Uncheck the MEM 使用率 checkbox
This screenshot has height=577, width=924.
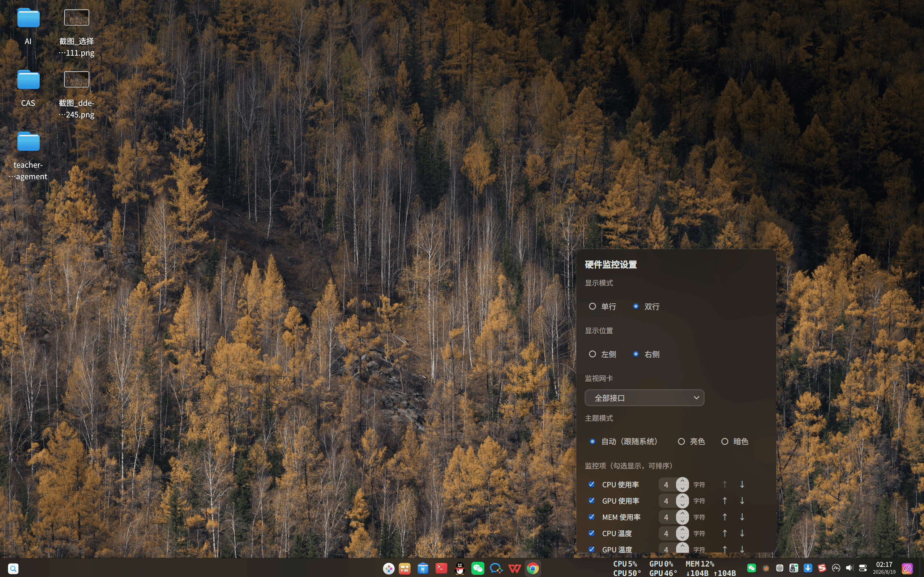pos(591,517)
